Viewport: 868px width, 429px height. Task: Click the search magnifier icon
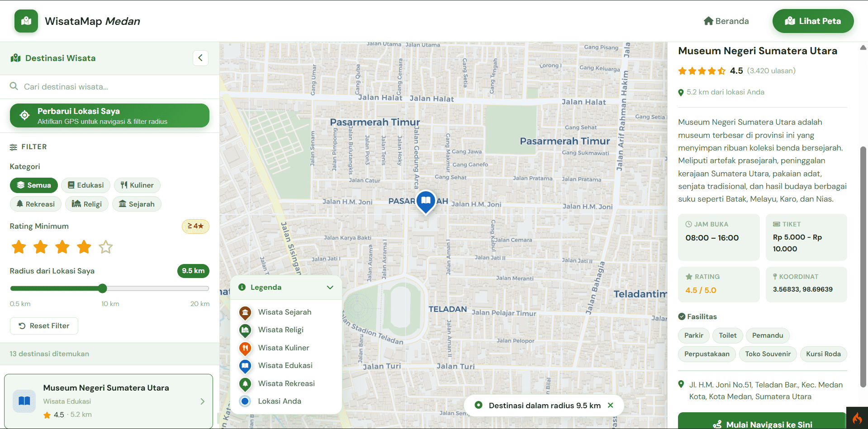(14, 86)
